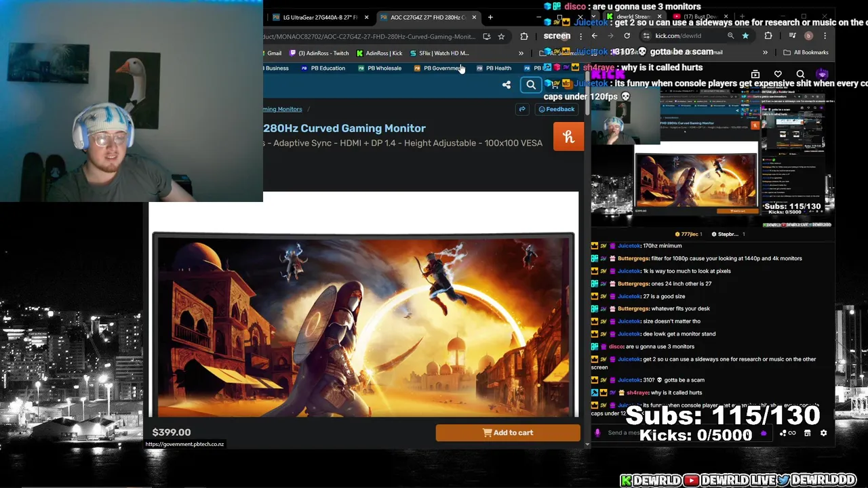Go back in the Kick browser window

(594, 36)
